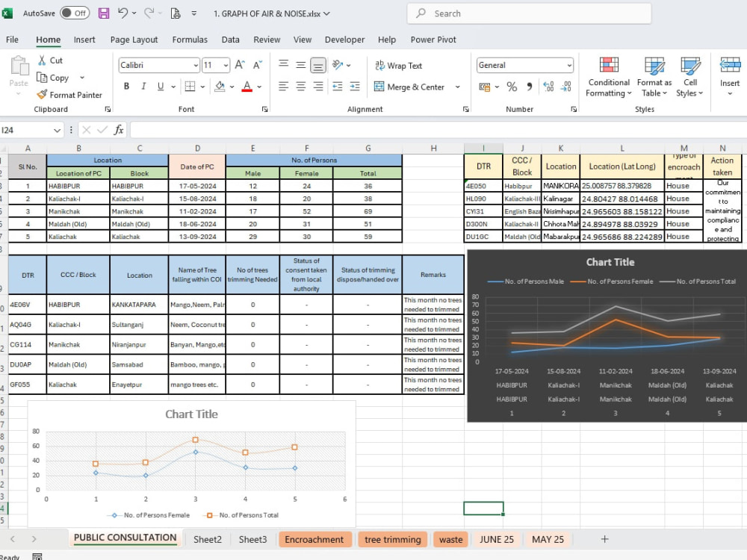Apply the Fill Color bucket
Viewport: 747px width, 560px height.
click(x=220, y=86)
